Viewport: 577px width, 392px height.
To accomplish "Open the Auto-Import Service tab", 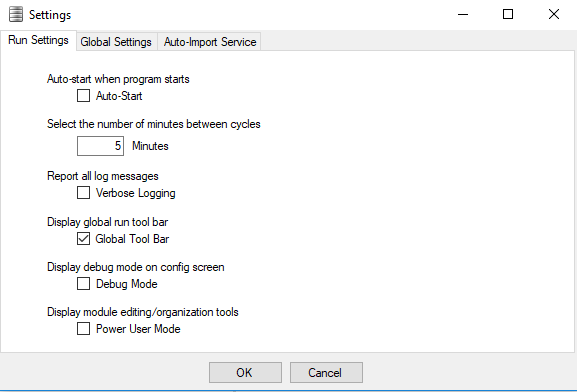I will (x=210, y=42).
